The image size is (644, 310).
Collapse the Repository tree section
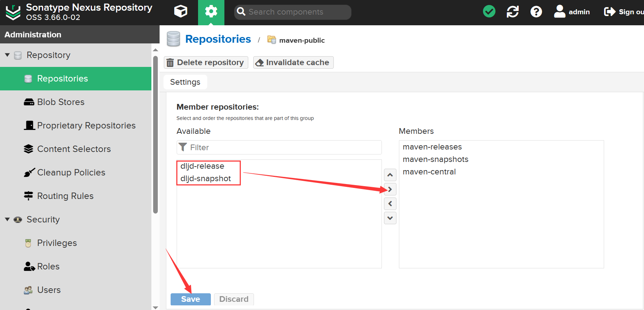7,55
